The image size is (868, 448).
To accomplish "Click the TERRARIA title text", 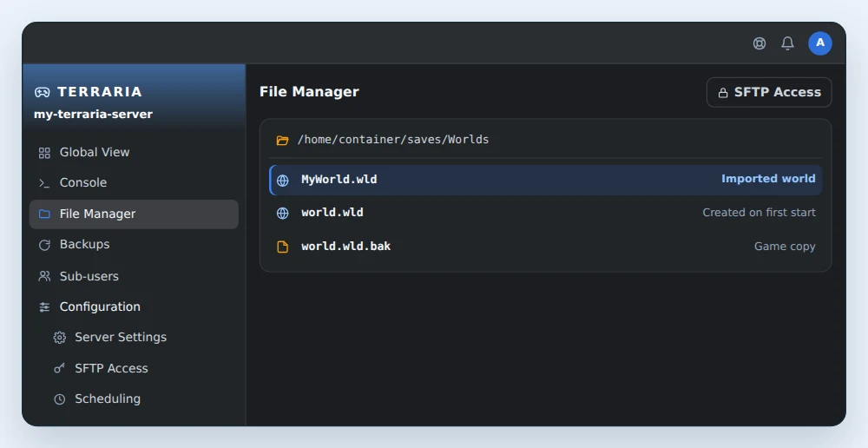I will click(x=100, y=92).
